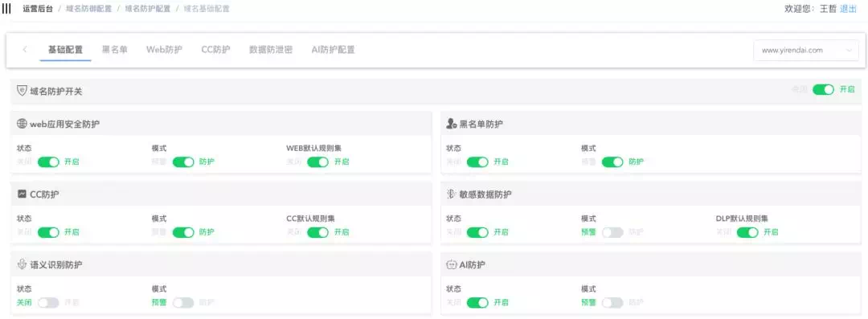The height and width of the screenshot is (319, 868).
Task: Click the 域名防护开关 heading text
Action: (x=56, y=91)
